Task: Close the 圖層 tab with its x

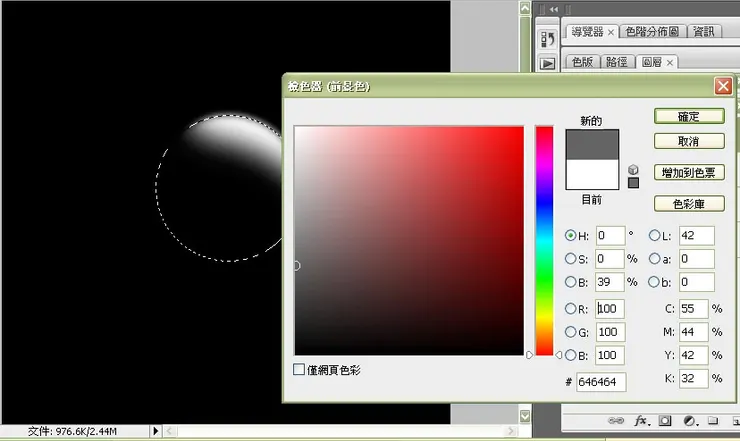Action: (x=670, y=62)
